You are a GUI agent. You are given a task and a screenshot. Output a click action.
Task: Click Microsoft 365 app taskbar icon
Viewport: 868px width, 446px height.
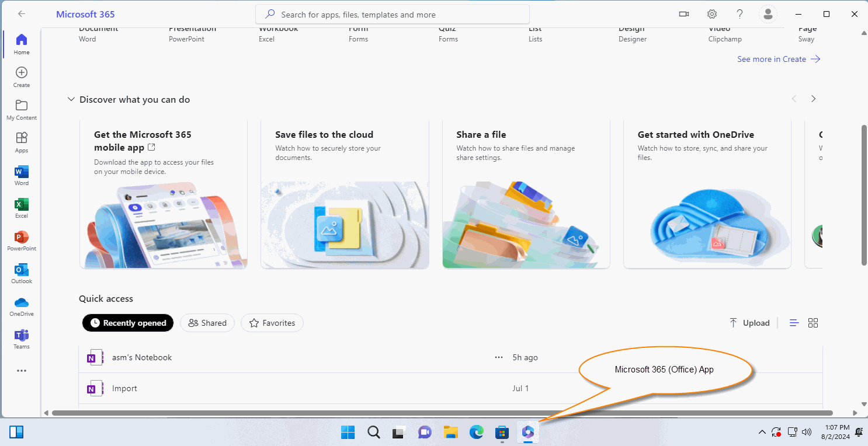[x=528, y=432]
